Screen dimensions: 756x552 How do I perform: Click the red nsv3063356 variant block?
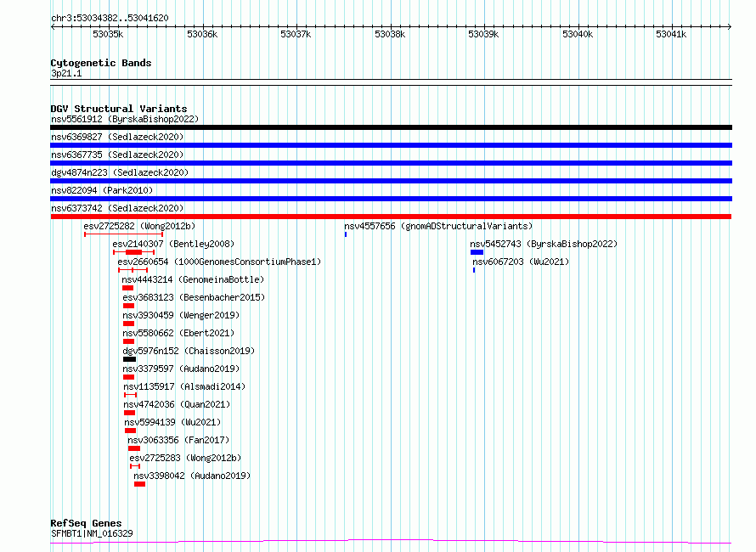click(134, 449)
